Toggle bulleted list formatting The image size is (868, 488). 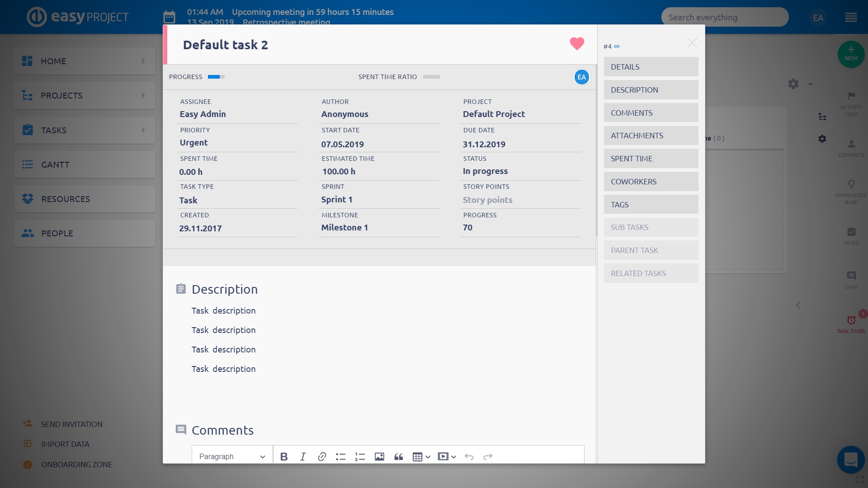click(341, 456)
